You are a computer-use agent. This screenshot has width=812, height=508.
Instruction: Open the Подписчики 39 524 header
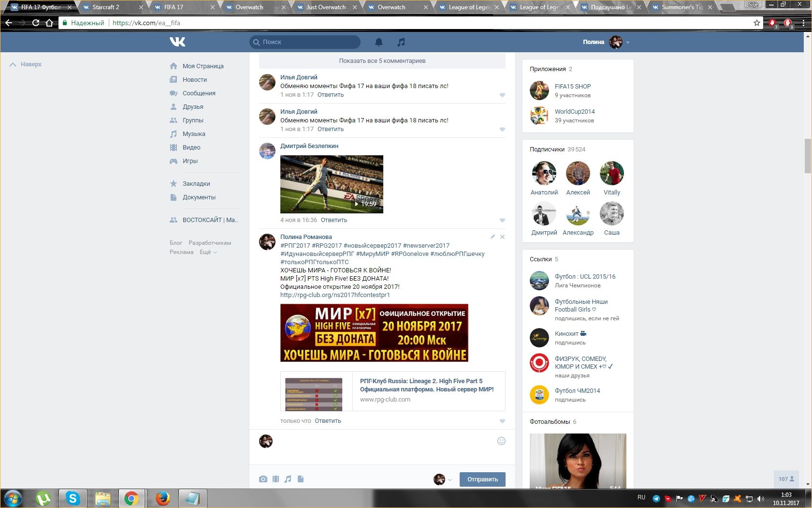(x=557, y=149)
